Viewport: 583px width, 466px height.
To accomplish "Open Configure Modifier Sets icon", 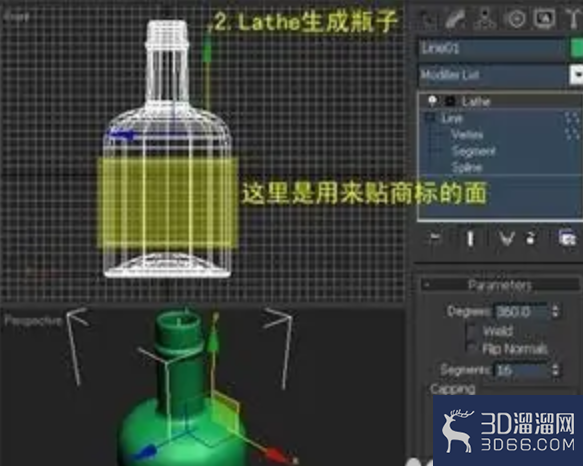I will (567, 238).
